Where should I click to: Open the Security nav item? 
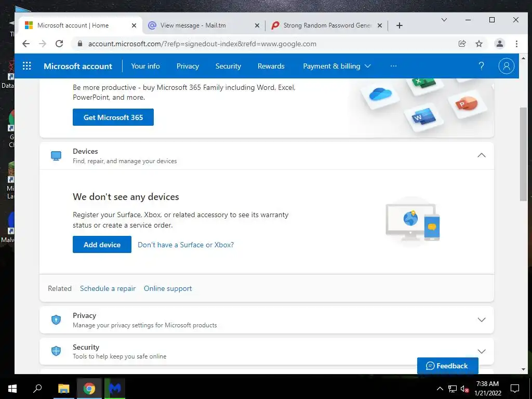228,66
